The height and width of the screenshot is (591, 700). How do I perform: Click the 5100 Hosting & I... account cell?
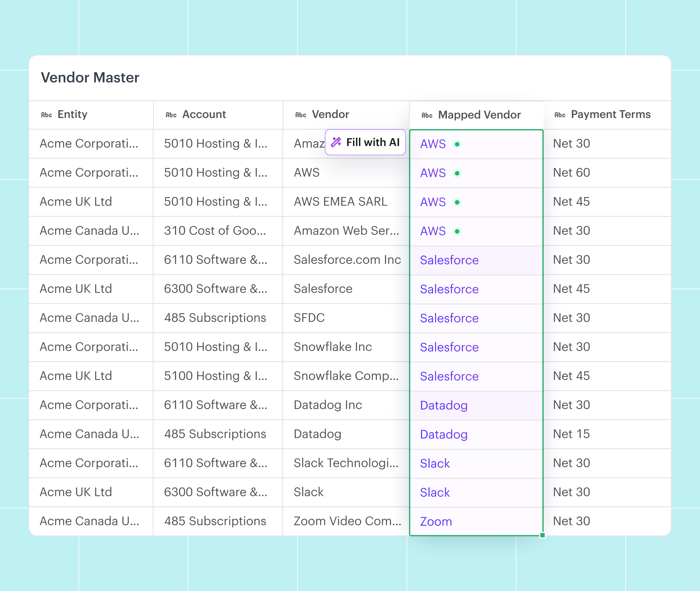(x=218, y=376)
